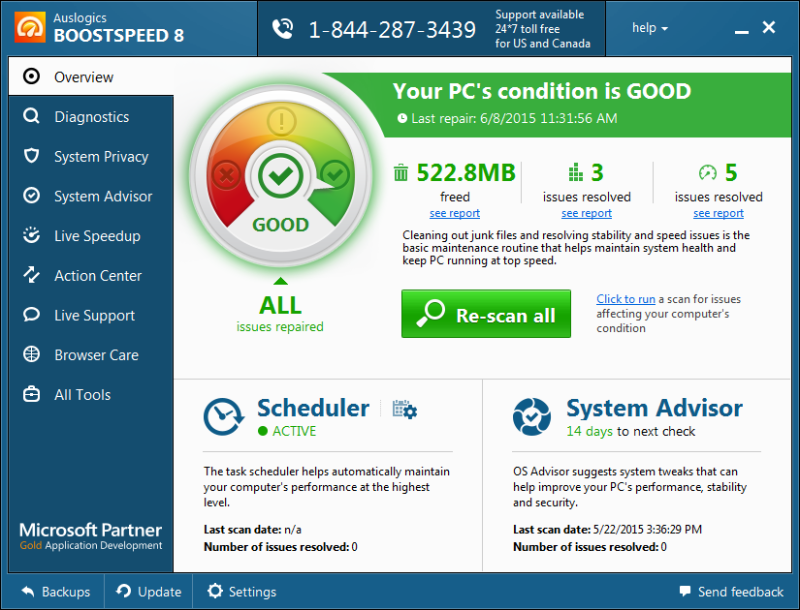Select the All Tools toolbox icon

[x=30, y=395]
